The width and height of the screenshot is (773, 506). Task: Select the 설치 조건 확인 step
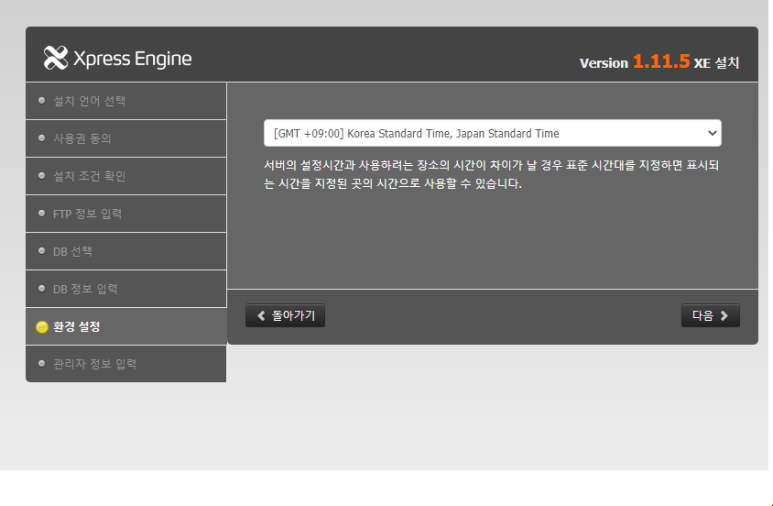(126, 176)
